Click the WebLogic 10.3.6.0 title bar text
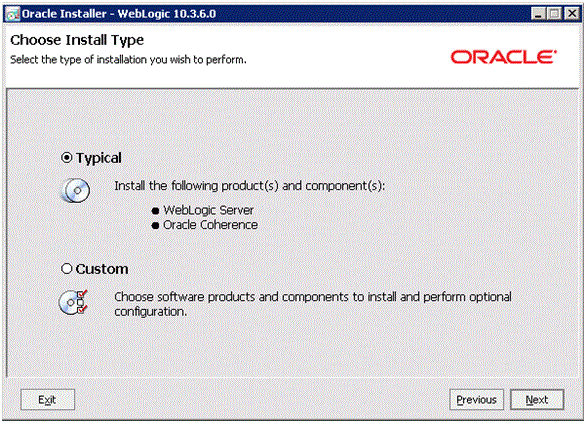Screen dimensions: 586x423 point(167,14)
